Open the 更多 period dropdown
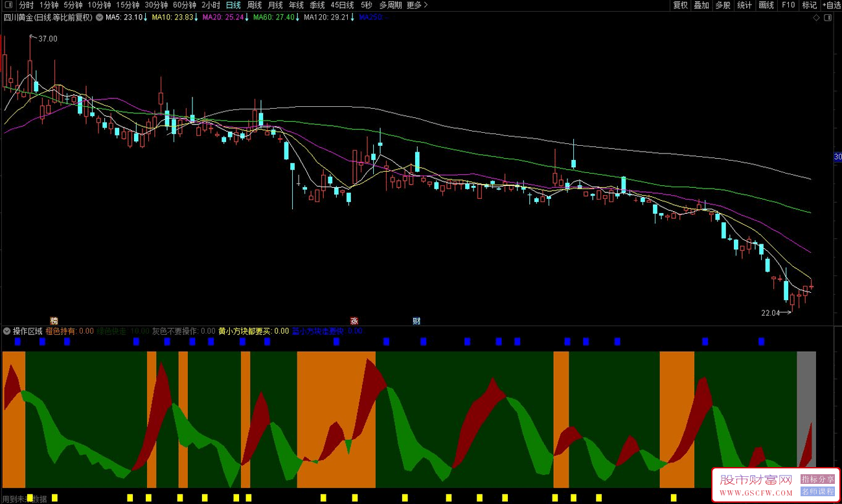The image size is (842, 504). [x=417, y=5]
